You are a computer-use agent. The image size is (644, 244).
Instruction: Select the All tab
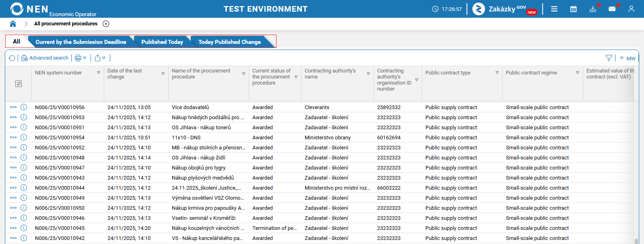17,41
